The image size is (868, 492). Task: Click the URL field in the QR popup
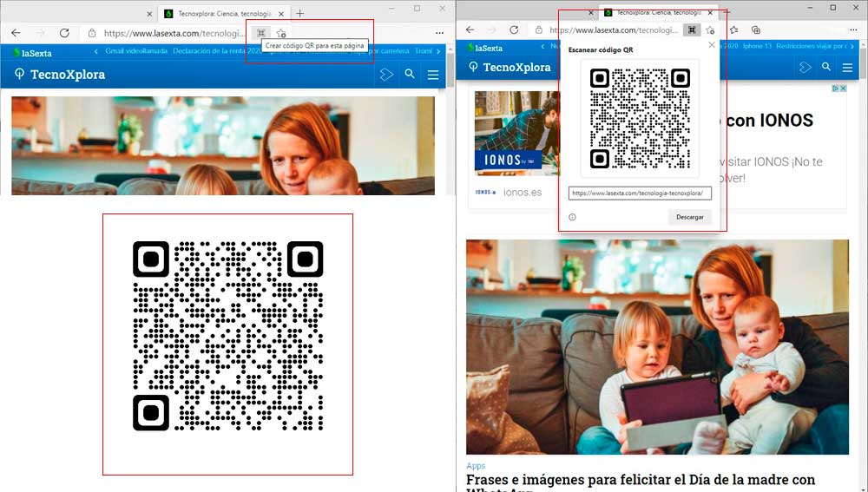pyautogui.click(x=640, y=194)
